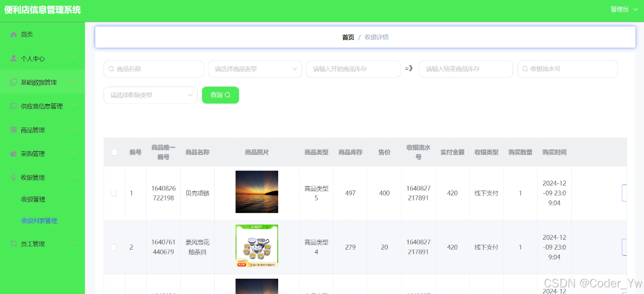Click the 收银流水号 search input
Screen dimensions: 644x294
pyautogui.click(x=567, y=69)
